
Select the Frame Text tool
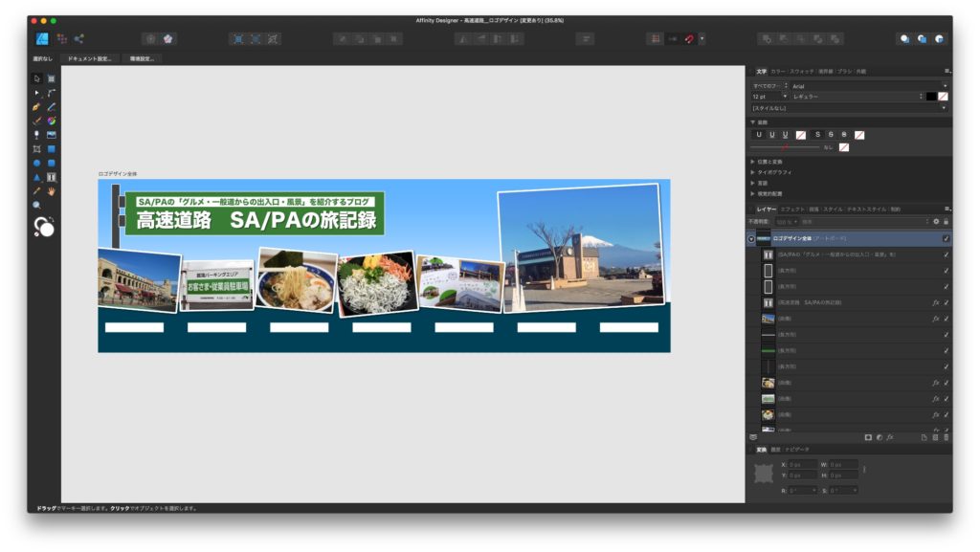[x=52, y=177]
